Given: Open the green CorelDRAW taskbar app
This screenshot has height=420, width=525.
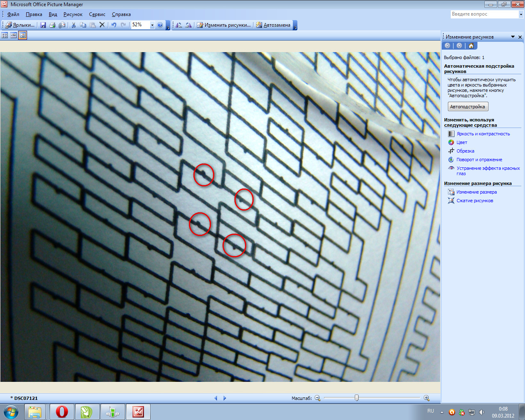Looking at the screenshot, I should pyautogui.click(x=87, y=412).
